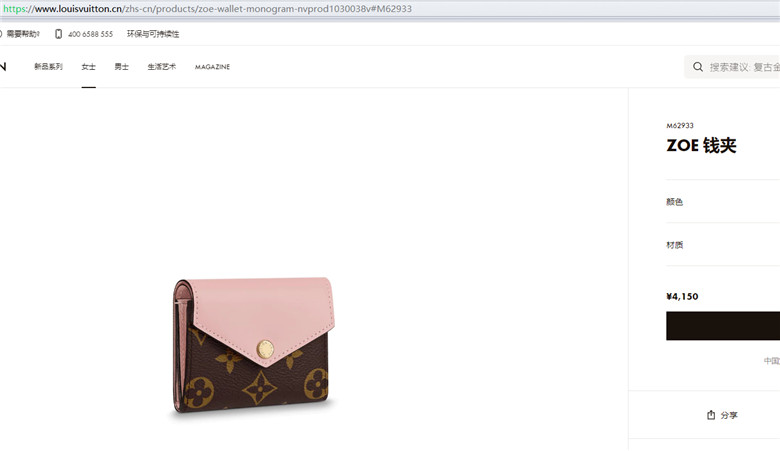The height and width of the screenshot is (451, 780).
Task: Click the address bar URL
Action: coord(207,8)
